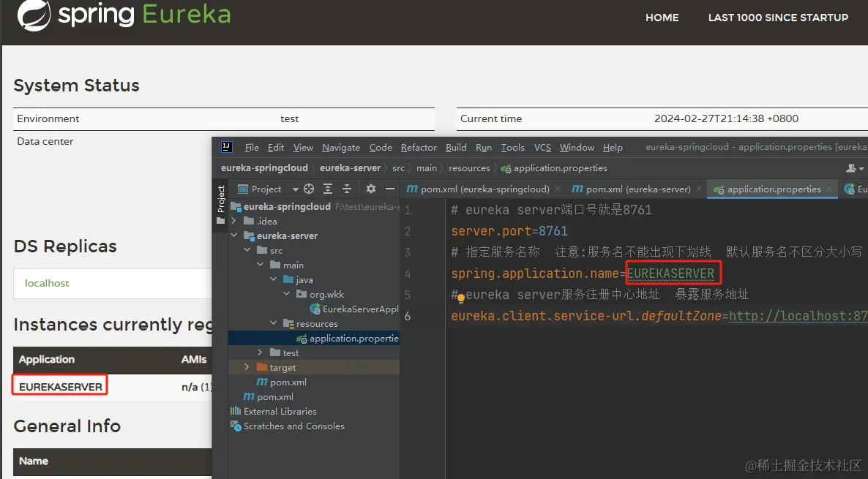Open the Navigate menu
Screen dimensions: 868x479
[341, 147]
